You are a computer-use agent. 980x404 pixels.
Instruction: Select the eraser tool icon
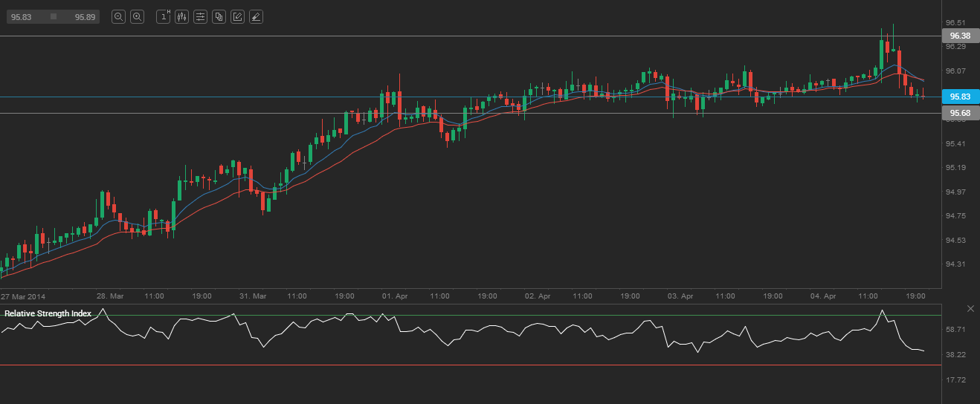click(256, 16)
